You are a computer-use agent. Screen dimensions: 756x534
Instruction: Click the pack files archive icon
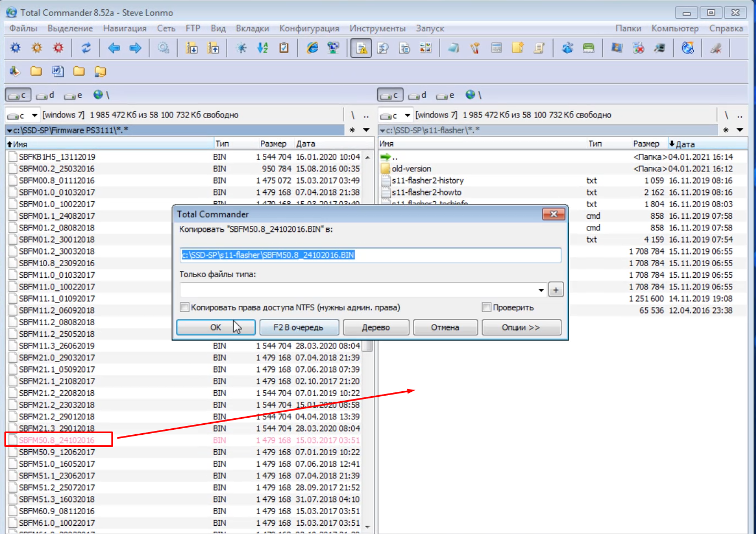(x=192, y=48)
